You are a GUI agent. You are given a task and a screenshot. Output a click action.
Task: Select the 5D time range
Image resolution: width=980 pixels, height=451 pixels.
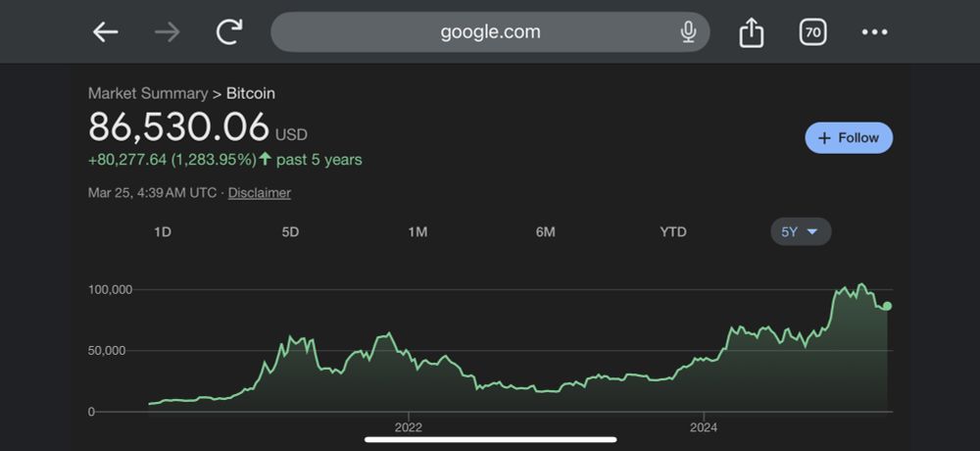pos(290,232)
